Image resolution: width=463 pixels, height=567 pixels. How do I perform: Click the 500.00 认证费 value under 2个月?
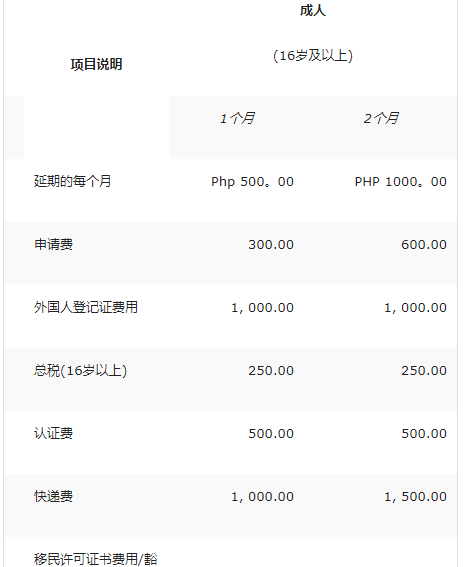coord(424,434)
